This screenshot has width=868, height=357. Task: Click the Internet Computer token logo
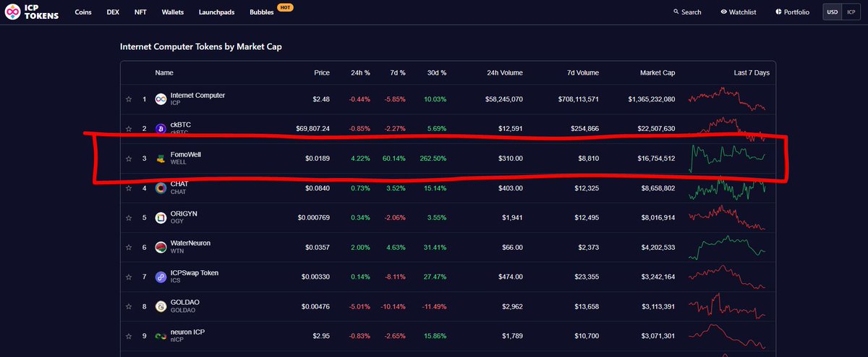[161, 99]
